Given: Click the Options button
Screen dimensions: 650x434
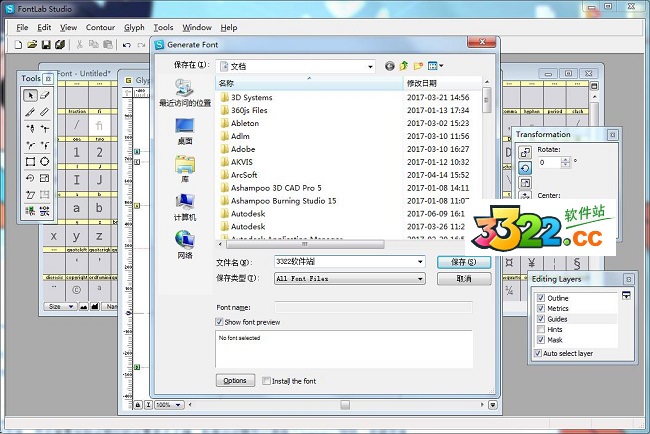Looking at the screenshot, I should point(235,381).
